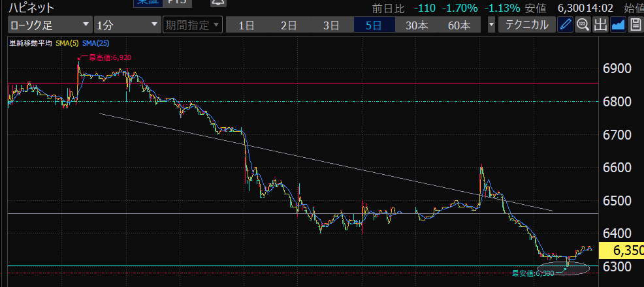Click the magnifier 123 zoom icon
Screen dimensions: 644x287
coord(583,25)
